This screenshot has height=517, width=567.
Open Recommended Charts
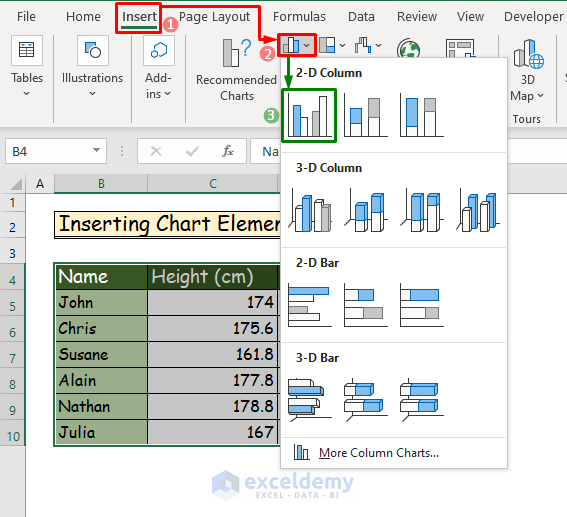[x=237, y=70]
